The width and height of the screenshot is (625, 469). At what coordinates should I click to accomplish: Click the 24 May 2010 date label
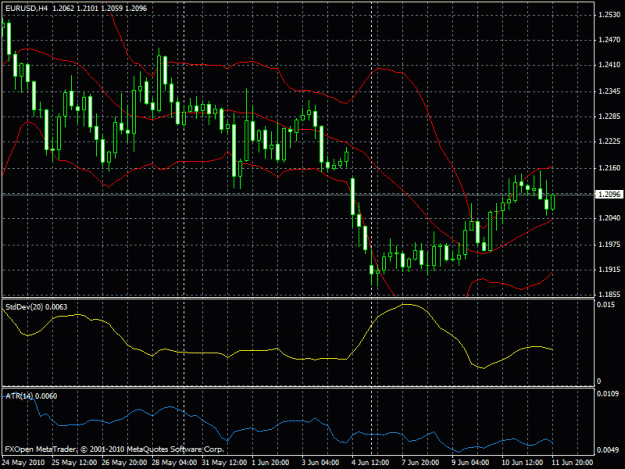pos(23,463)
